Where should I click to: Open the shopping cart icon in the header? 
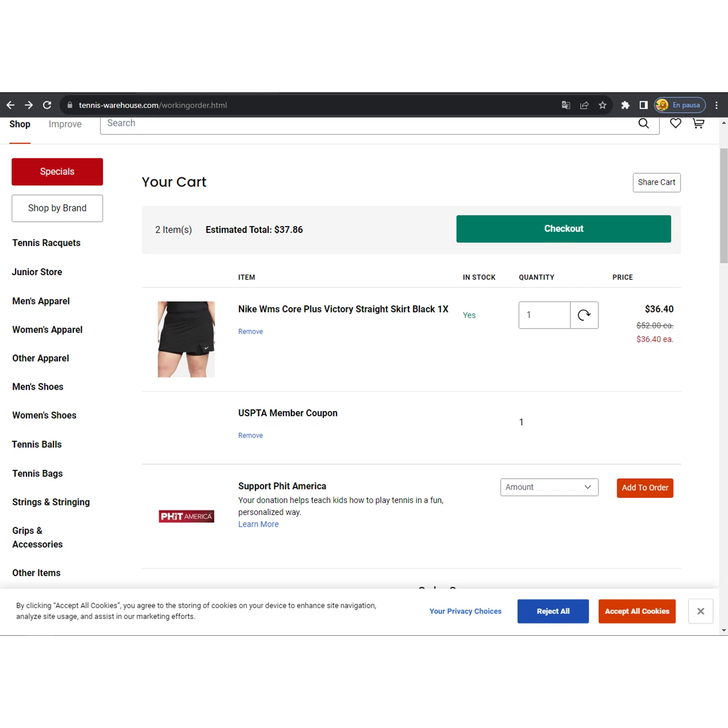[x=698, y=123]
